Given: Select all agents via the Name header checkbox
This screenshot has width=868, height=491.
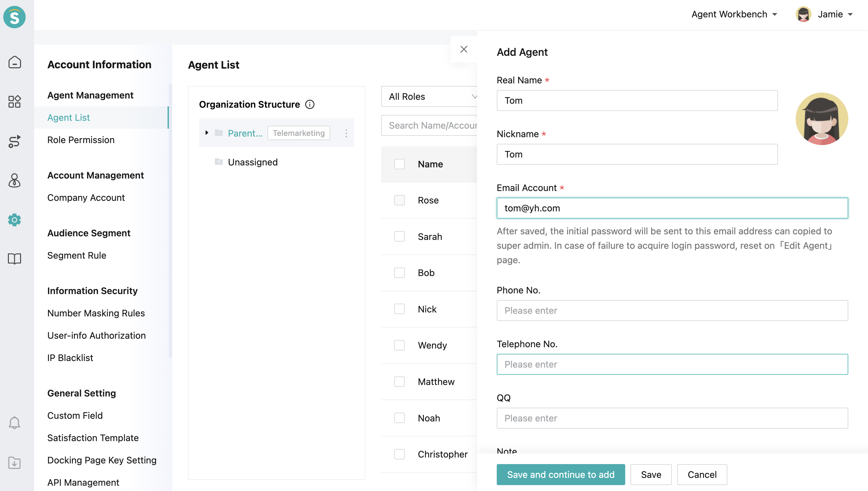Looking at the screenshot, I should [x=399, y=164].
